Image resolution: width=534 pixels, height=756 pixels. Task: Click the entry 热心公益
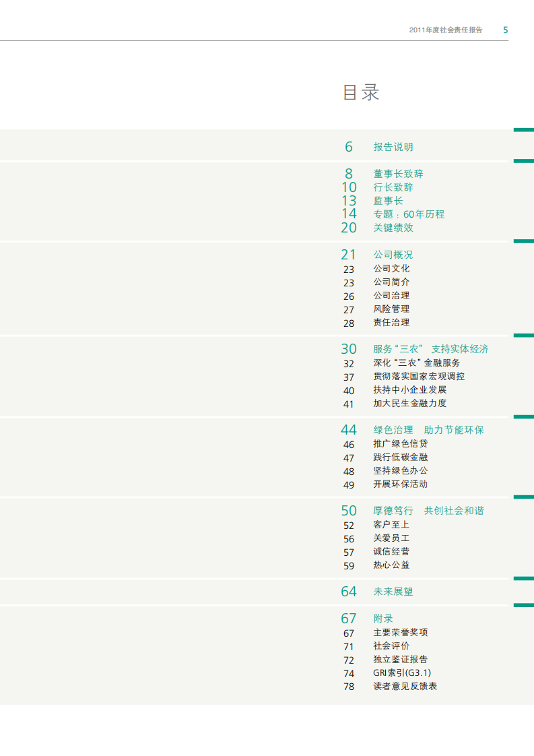pyautogui.click(x=391, y=565)
